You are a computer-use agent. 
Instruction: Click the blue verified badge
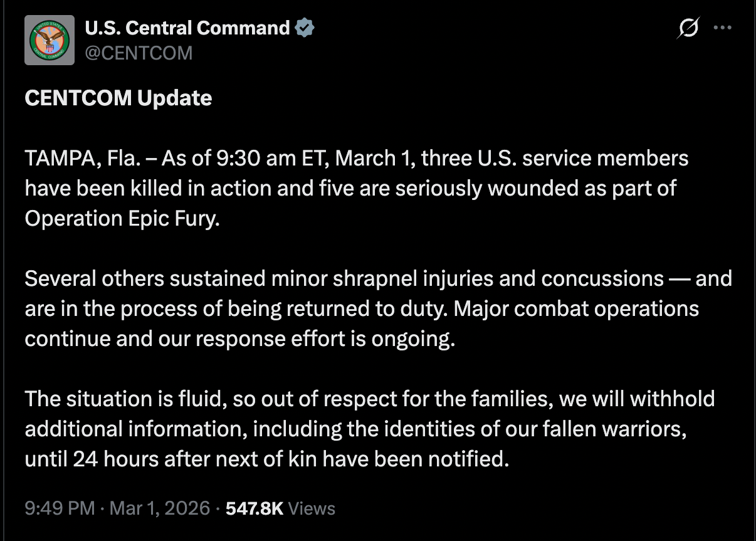click(x=305, y=28)
